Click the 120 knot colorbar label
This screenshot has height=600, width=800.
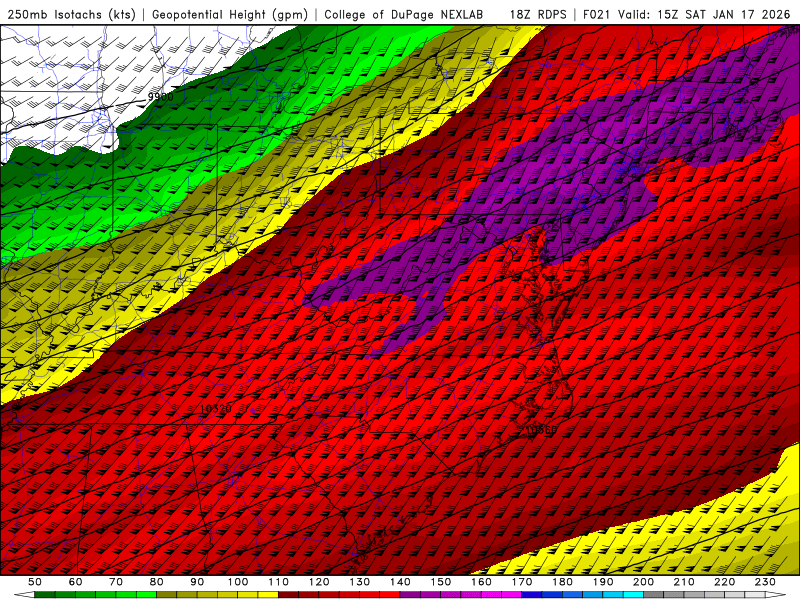coord(319,582)
